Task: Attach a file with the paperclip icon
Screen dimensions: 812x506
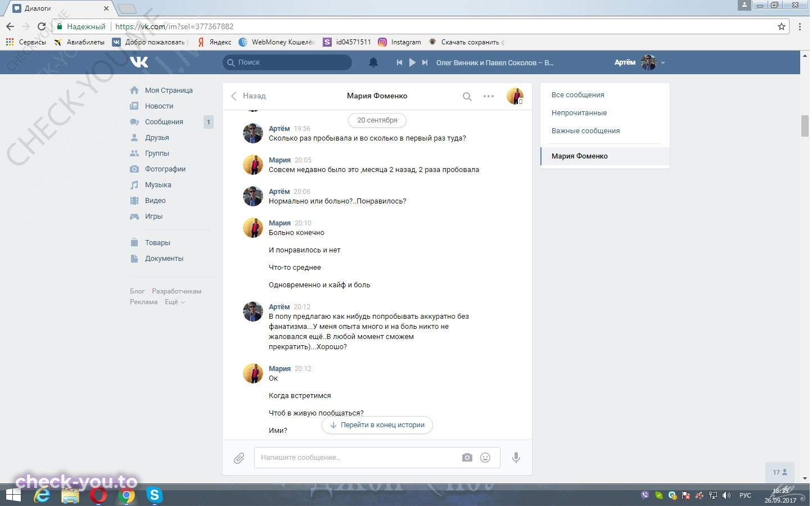Action: [x=239, y=458]
